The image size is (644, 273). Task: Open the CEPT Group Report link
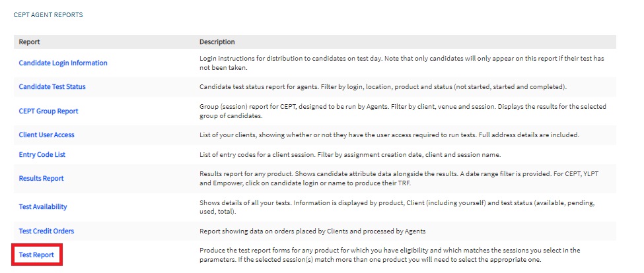[x=48, y=111]
